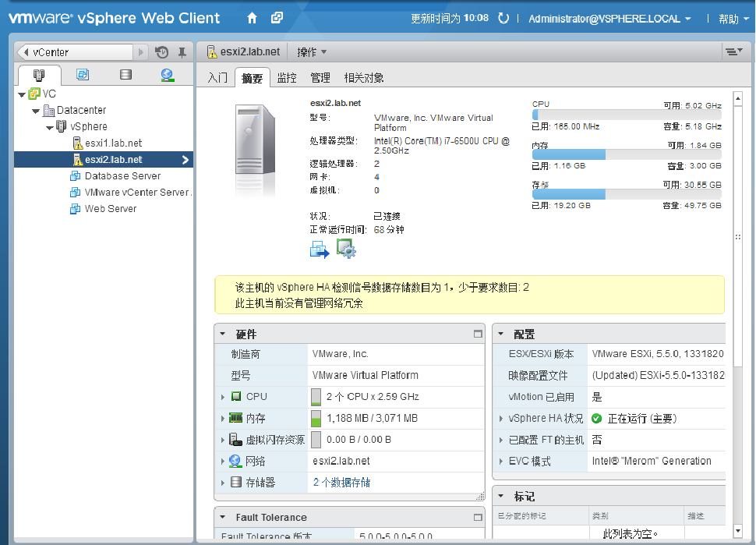Click the esxi2.lab.net host icon in title bar
The width and height of the screenshot is (756, 545).
coord(212,51)
